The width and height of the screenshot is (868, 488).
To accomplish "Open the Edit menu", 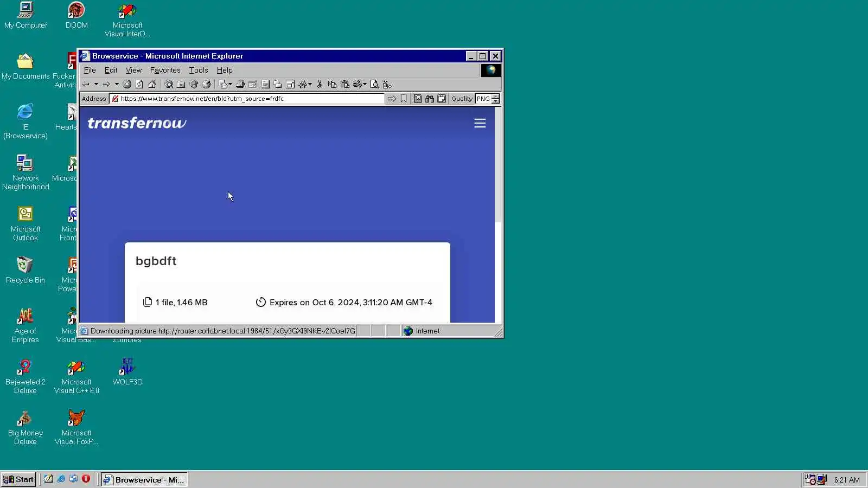I will (111, 70).
